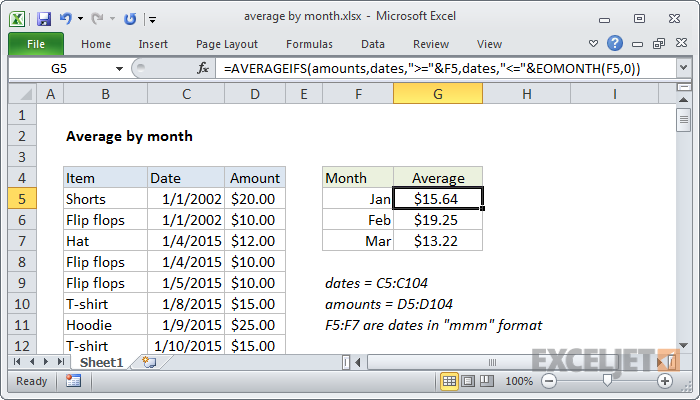Click the Insert Function fx icon
Screen dimensions: 700x400
[x=203, y=68]
